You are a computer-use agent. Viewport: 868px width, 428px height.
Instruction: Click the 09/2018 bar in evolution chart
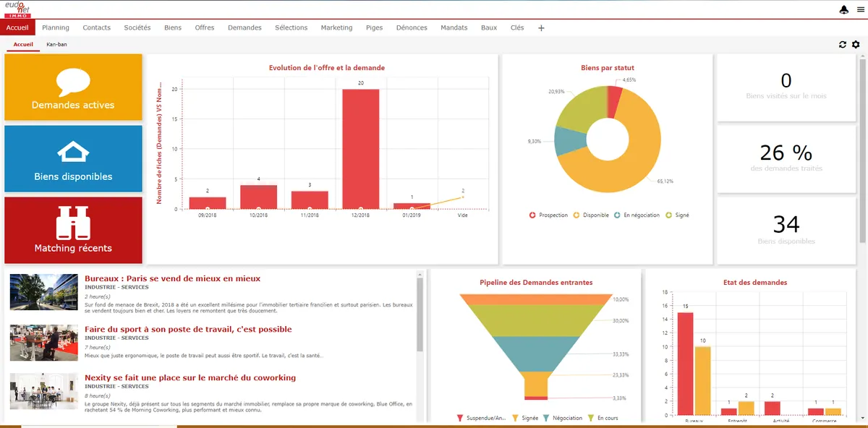(208, 203)
